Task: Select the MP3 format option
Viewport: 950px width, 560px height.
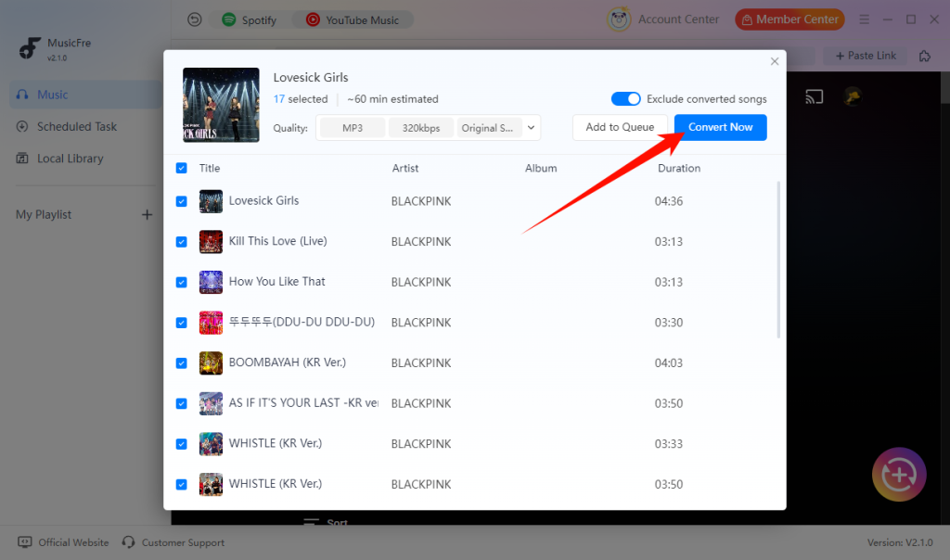Action: tap(353, 128)
